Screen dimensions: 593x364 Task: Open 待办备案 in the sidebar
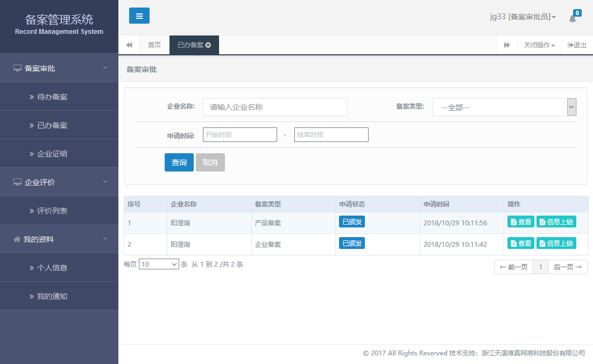tap(52, 97)
